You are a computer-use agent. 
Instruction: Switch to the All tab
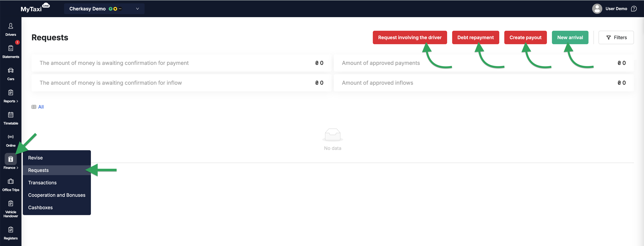41,107
